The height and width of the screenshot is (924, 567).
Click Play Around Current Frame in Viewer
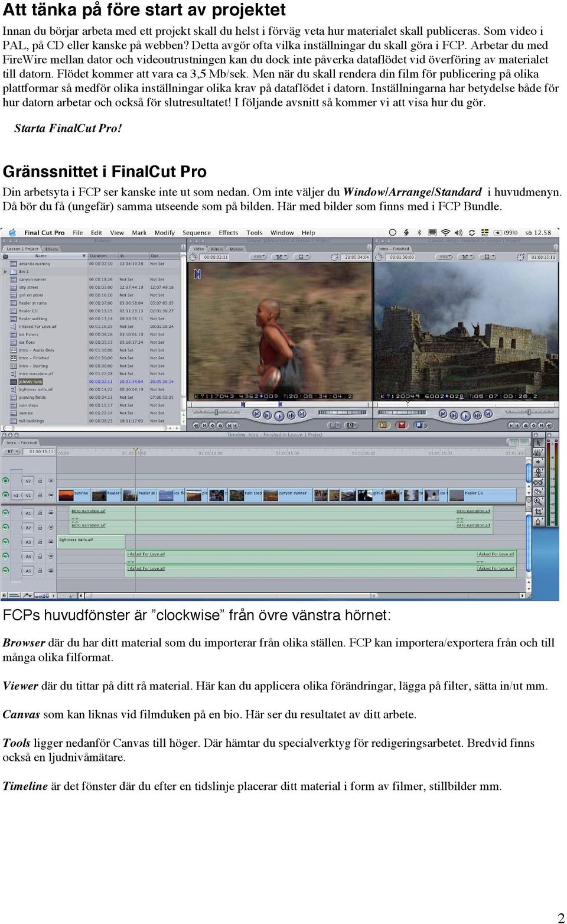(x=291, y=415)
